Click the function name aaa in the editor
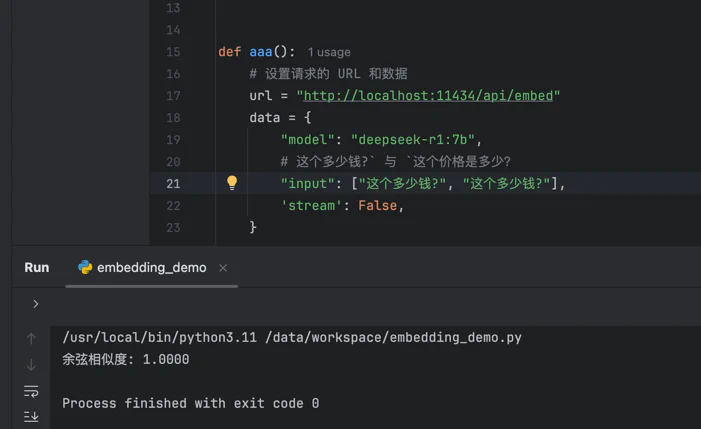The height and width of the screenshot is (429, 701). pos(260,52)
